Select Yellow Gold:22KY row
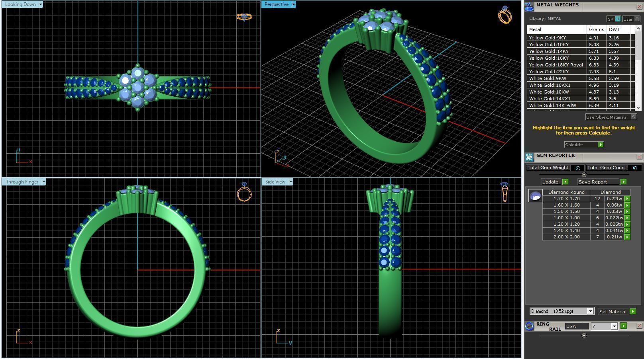The height and width of the screenshot is (359, 644). (x=580, y=72)
